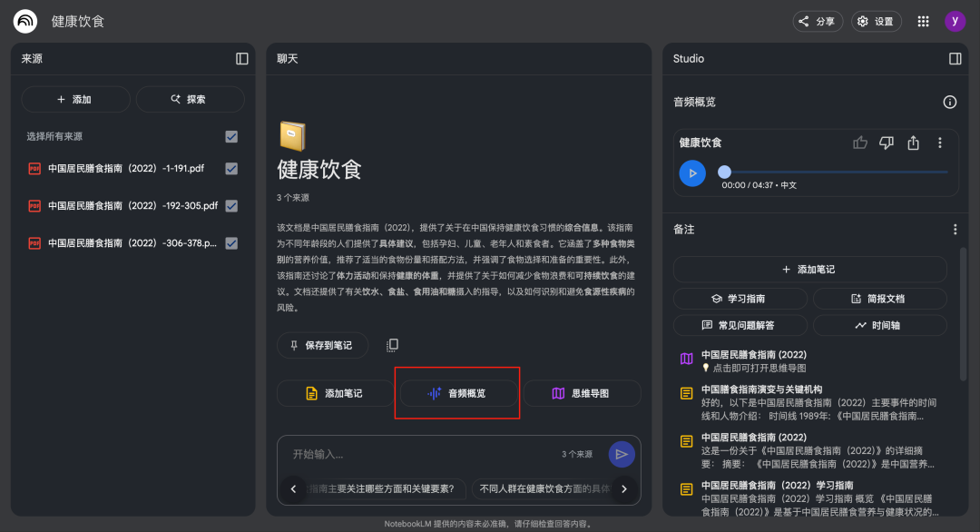Click the PDF icon of -1-191.pdf
980x532 pixels.
point(34,168)
